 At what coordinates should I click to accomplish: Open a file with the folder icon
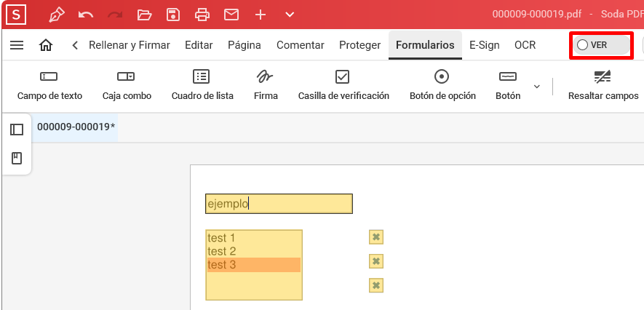click(144, 15)
